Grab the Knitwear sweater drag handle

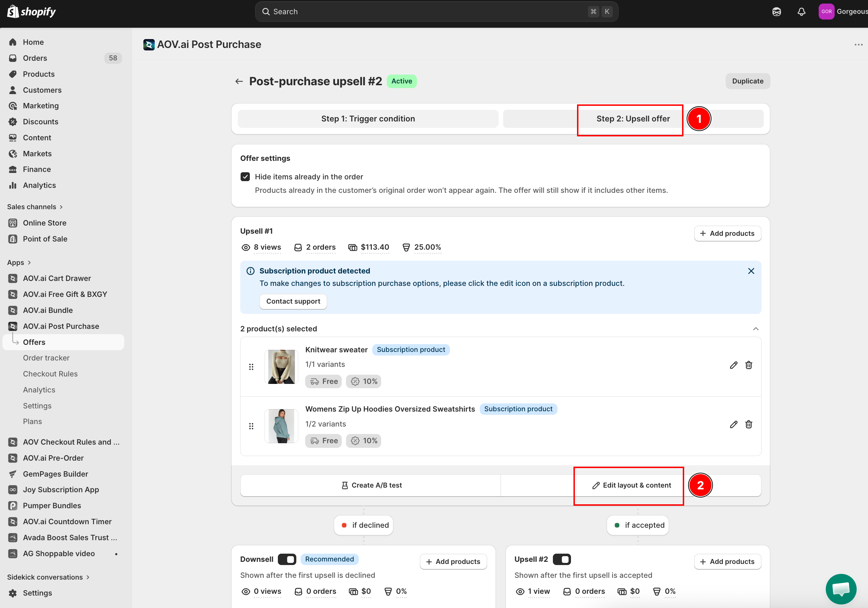click(251, 367)
